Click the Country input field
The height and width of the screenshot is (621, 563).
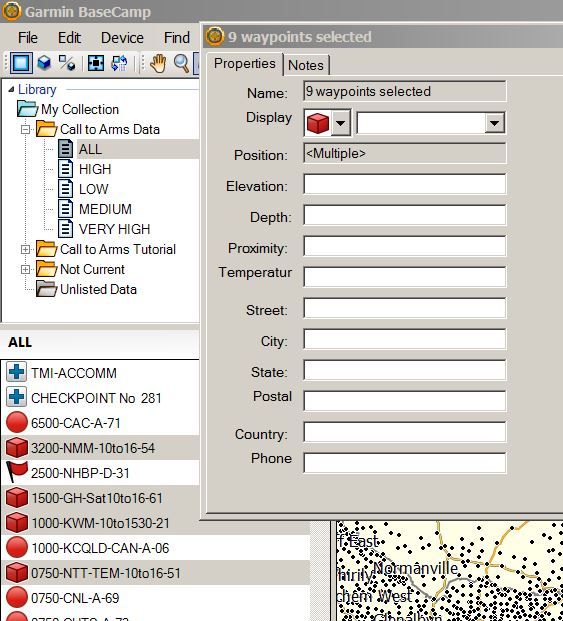(x=405, y=432)
